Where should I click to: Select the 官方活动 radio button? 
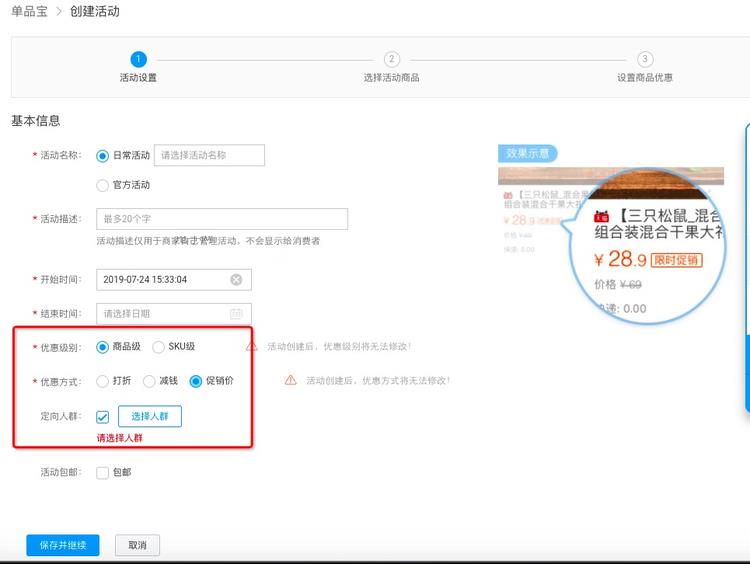[x=102, y=185]
